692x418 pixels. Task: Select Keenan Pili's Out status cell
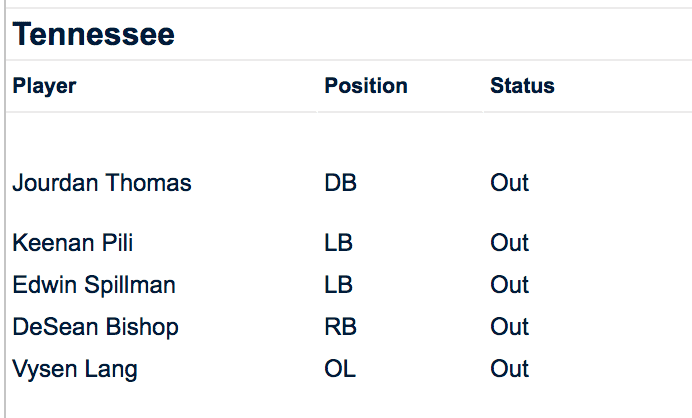(x=509, y=243)
